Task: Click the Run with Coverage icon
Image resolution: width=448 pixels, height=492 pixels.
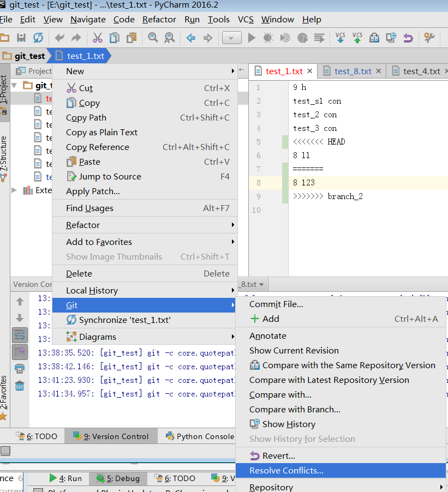Action: click(x=285, y=38)
